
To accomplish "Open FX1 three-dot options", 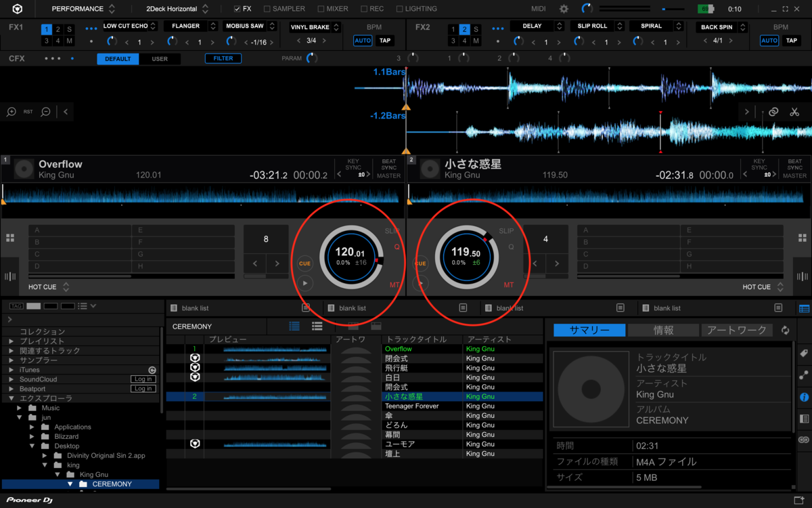I will 91,28.
